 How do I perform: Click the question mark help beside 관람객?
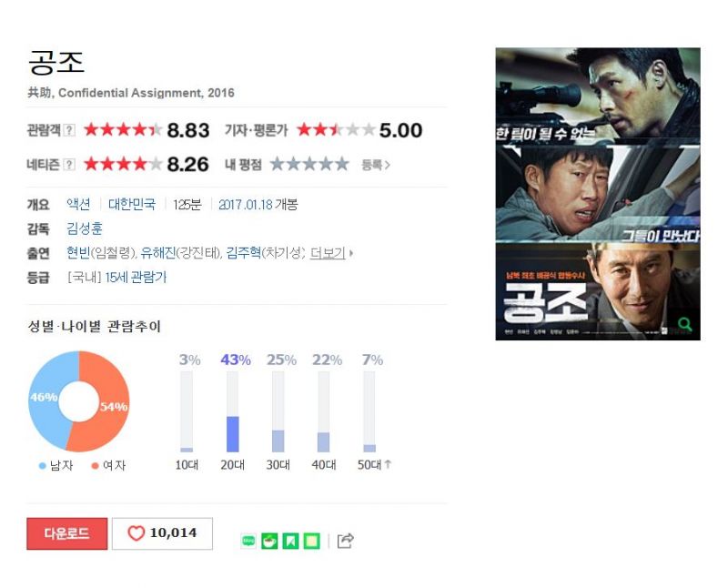click(x=69, y=130)
